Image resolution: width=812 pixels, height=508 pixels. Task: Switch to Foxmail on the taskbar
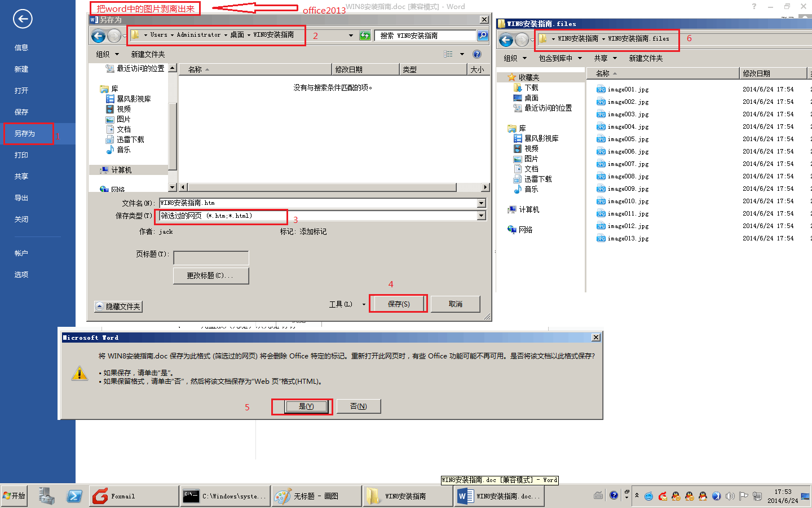click(134, 496)
